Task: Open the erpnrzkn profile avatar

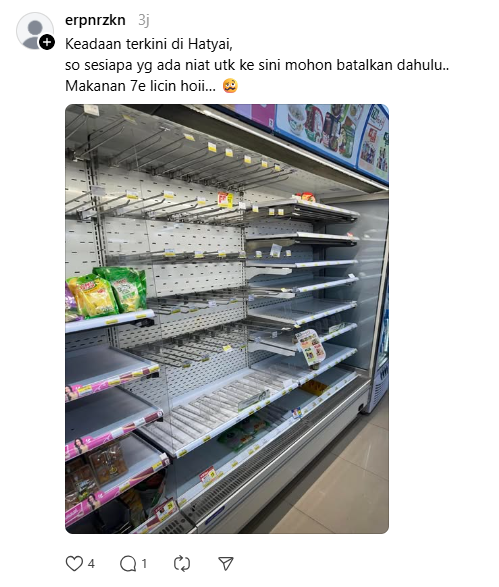Action: point(34,31)
